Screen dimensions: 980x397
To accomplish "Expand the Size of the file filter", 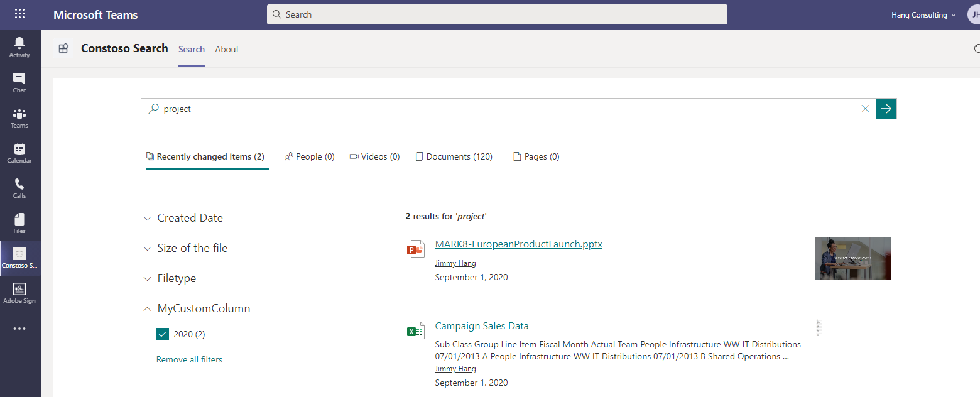I will pyautogui.click(x=185, y=248).
